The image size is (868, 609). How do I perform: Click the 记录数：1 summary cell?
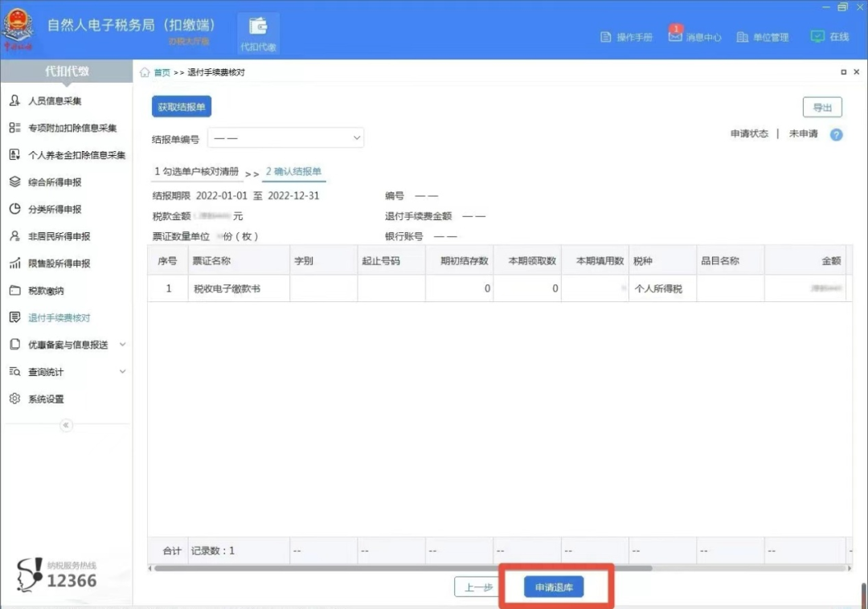point(239,551)
